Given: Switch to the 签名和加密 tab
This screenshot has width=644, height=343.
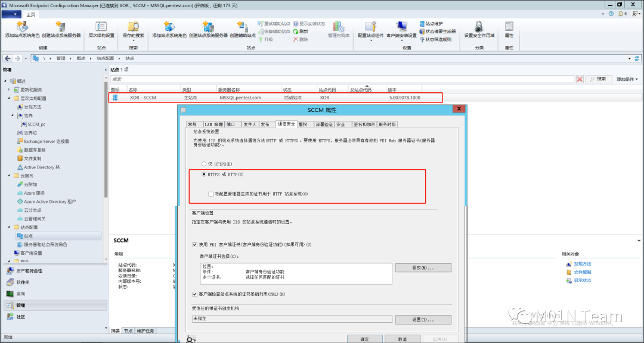Looking at the screenshot, I should 364,124.
